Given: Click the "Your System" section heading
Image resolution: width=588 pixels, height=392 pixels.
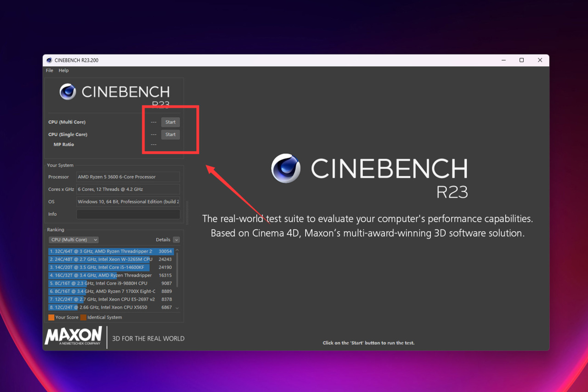Looking at the screenshot, I should [60, 165].
